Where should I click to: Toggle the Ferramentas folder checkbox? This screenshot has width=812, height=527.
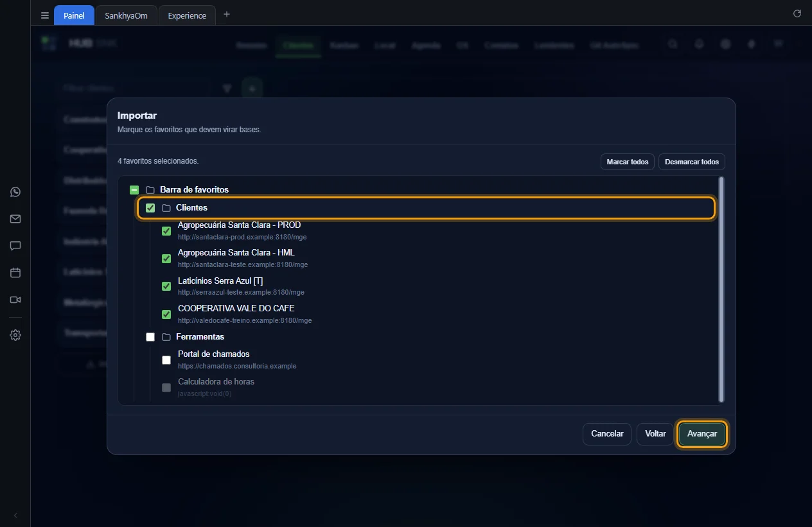(x=150, y=337)
